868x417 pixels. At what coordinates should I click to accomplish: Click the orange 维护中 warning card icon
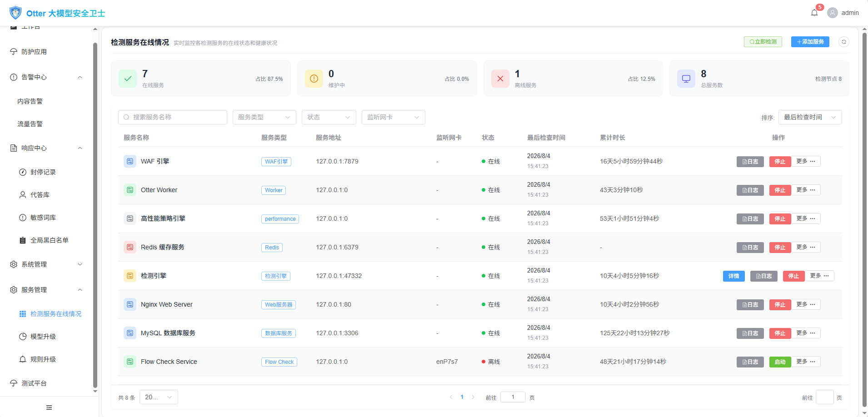pyautogui.click(x=314, y=79)
